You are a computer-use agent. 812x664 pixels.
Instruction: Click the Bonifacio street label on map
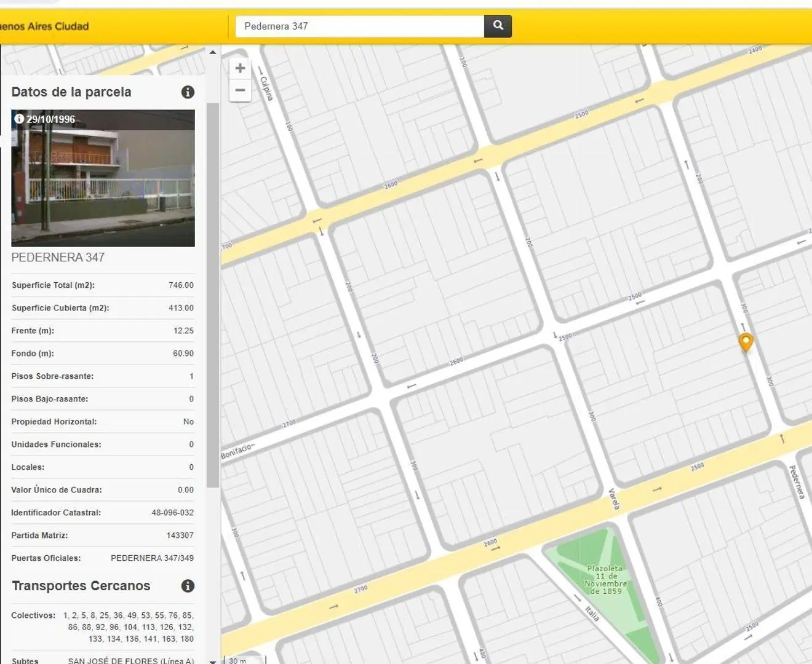coord(237,451)
